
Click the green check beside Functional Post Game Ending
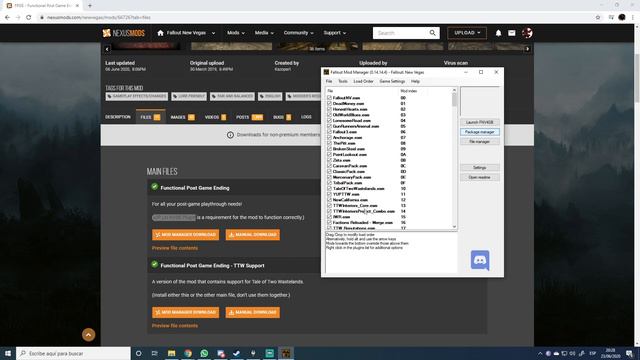[154, 187]
